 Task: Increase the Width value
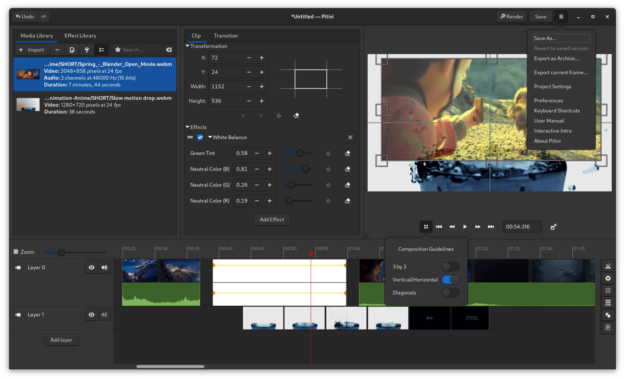pyautogui.click(x=261, y=86)
